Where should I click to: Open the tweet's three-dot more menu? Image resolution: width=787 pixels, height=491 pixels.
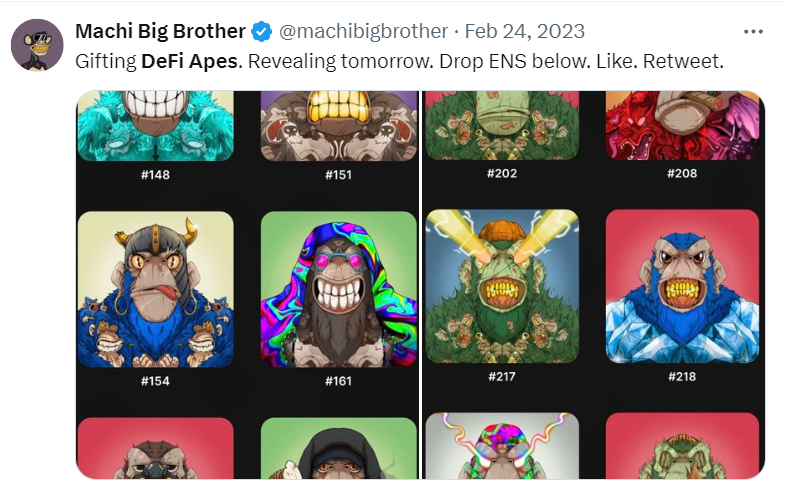click(757, 31)
